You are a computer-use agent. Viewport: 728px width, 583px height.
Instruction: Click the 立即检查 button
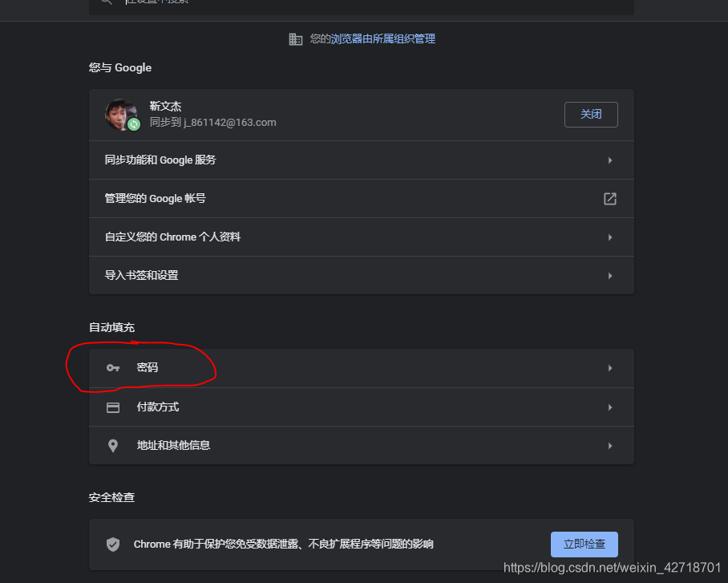[x=584, y=545]
